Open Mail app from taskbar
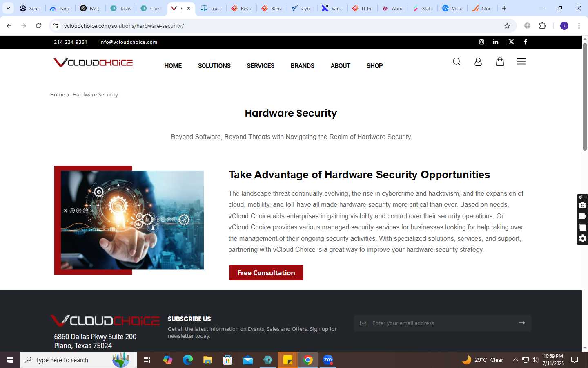 (248, 360)
